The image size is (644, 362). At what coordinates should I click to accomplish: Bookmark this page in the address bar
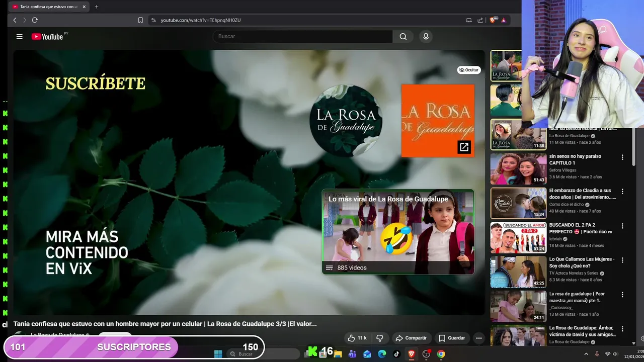coord(140,20)
